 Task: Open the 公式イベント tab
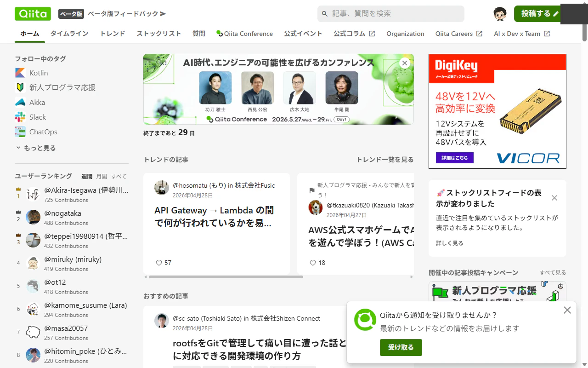point(303,34)
